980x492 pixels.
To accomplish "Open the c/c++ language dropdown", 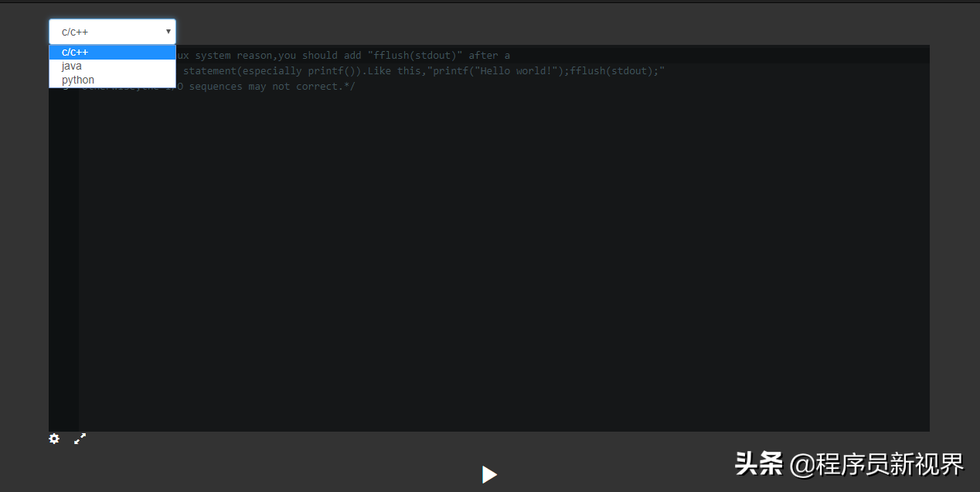I will (112, 32).
